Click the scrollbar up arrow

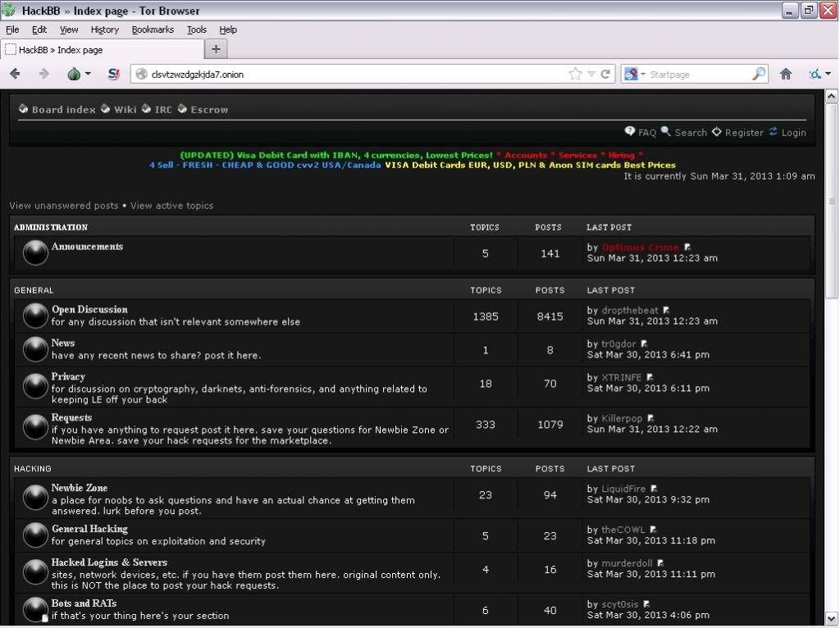(832, 97)
